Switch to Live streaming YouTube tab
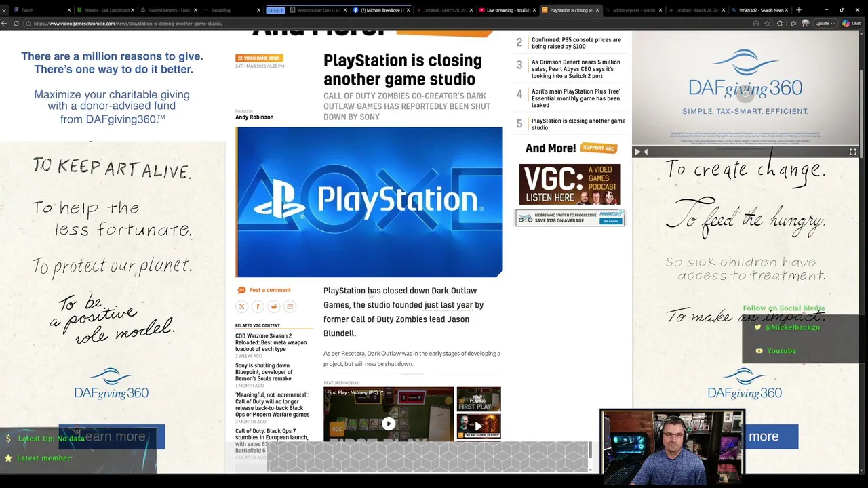This screenshot has width=868, height=488. (x=507, y=10)
